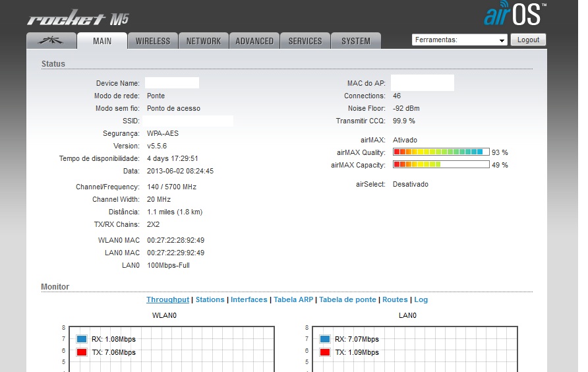Click the airMAX Capacity bar
This screenshot has height=372, width=588.
[441, 164]
